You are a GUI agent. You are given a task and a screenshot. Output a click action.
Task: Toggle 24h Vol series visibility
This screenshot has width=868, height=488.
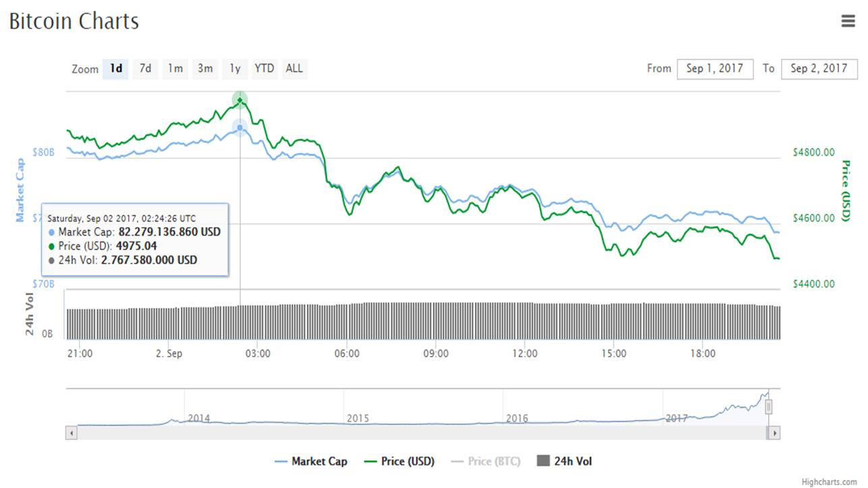pos(565,462)
